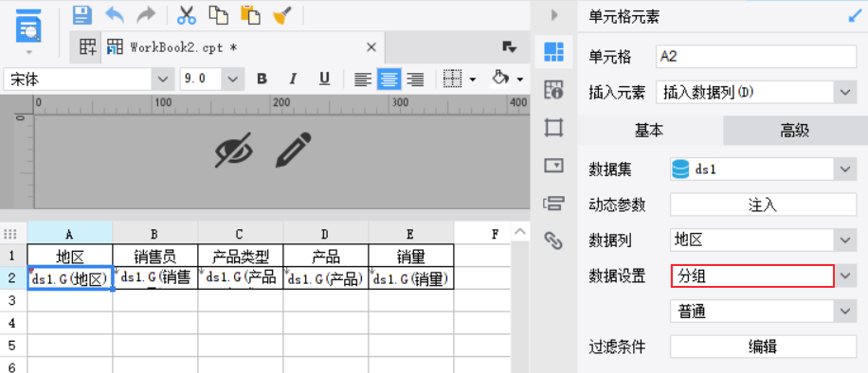
Task: Click the save floppy disk icon
Action: 82,15
